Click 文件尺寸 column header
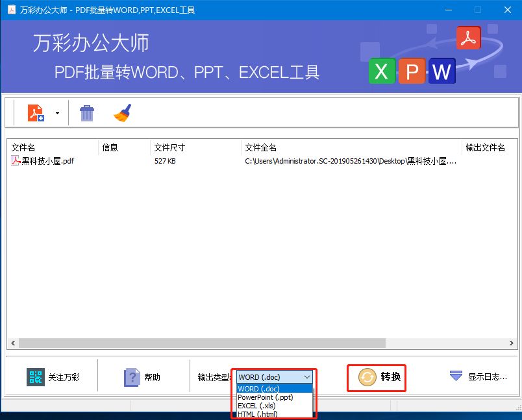522x420 pixels. tap(195, 147)
